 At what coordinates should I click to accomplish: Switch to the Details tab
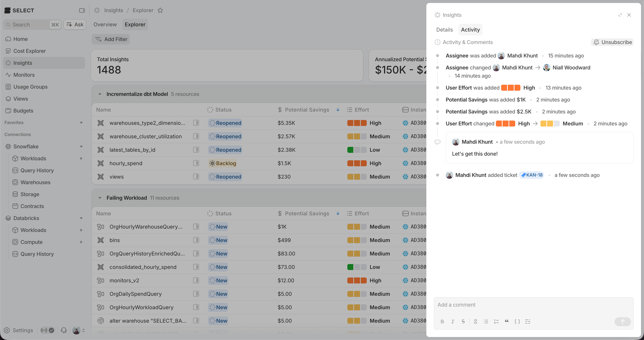coord(444,29)
